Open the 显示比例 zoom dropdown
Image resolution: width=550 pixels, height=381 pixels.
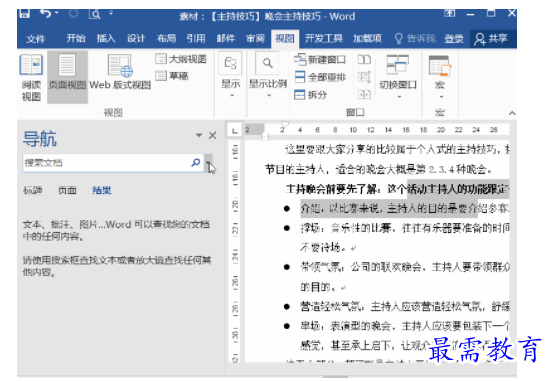[268, 75]
